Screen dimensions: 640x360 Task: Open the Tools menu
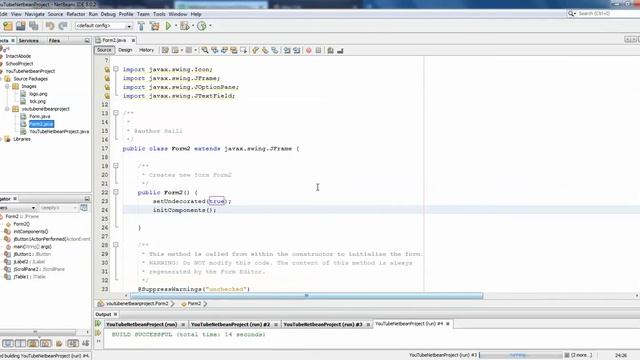[x=159, y=14]
